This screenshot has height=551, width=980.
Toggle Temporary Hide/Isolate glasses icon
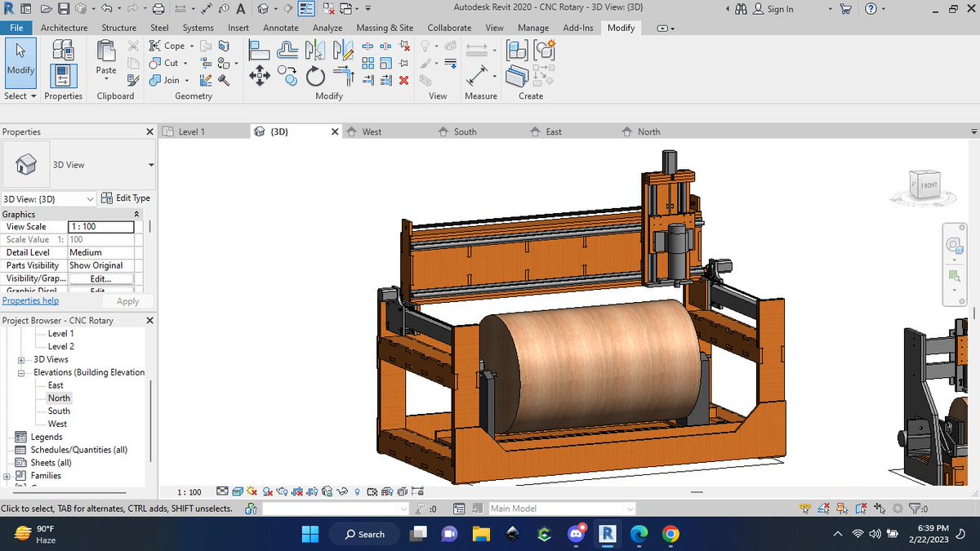coord(343,491)
